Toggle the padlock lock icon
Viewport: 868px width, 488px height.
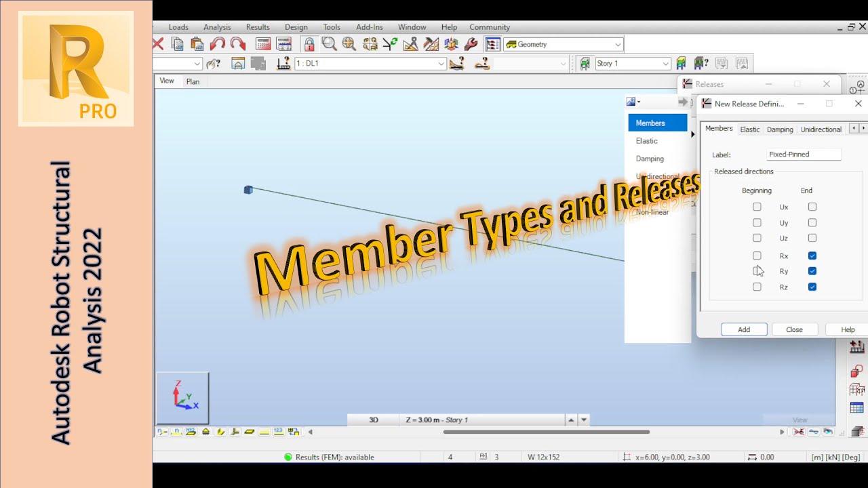pos(309,44)
